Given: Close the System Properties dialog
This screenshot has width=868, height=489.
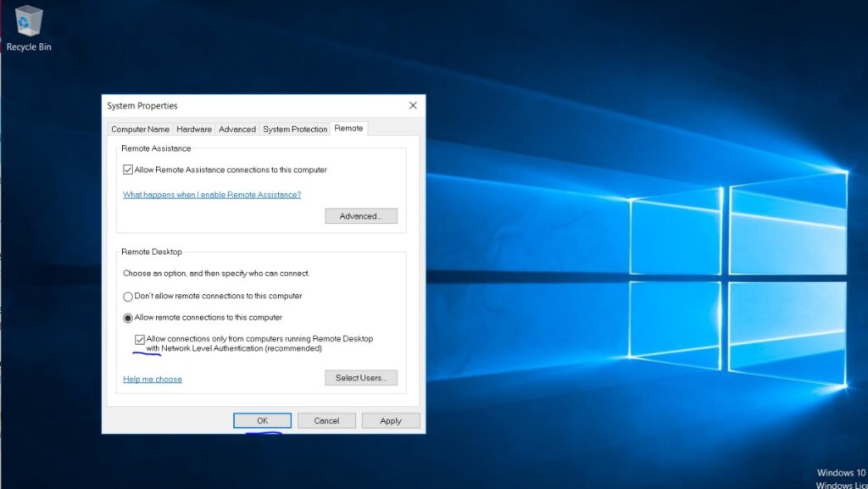Looking at the screenshot, I should (413, 105).
